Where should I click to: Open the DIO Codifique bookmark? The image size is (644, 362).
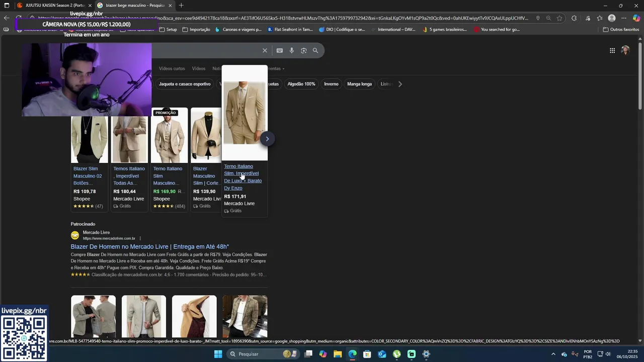(x=342, y=29)
